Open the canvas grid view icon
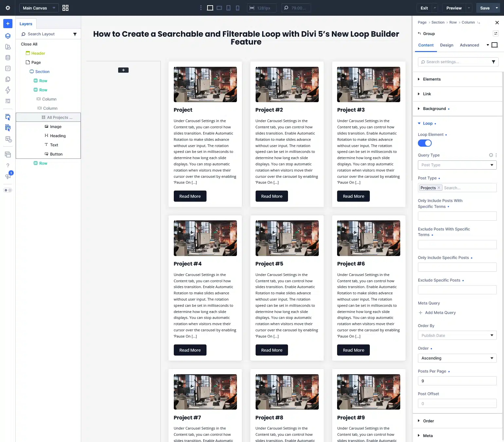This screenshot has width=504, height=442. 65,8
